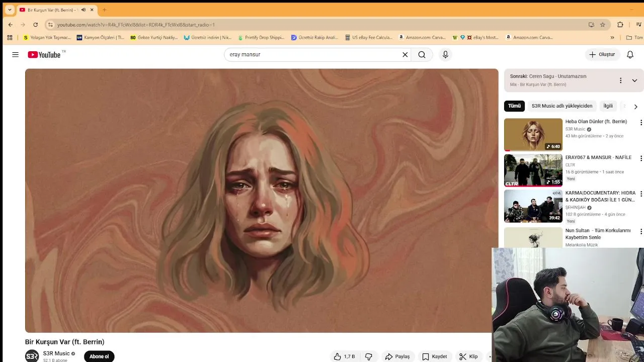
Task: Show more filter chips with right arrow
Action: (635, 107)
